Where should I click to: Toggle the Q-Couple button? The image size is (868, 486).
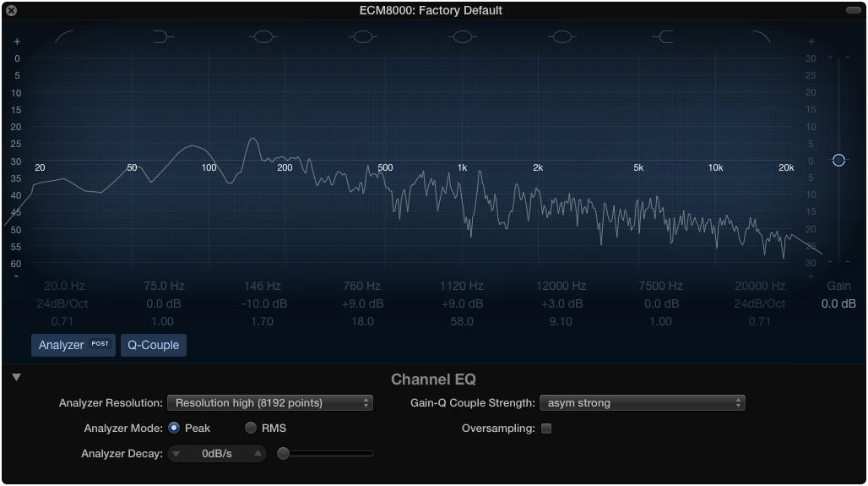154,345
